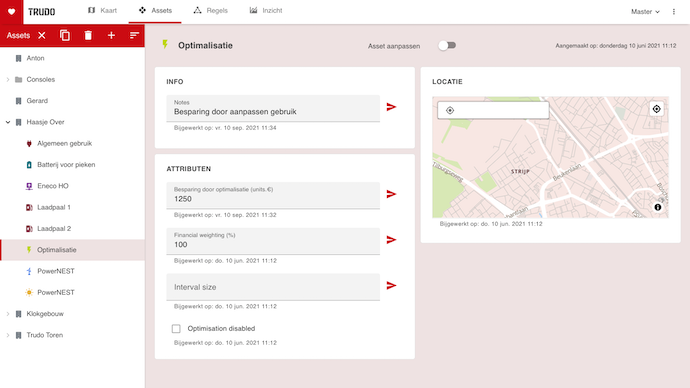Screen dimensions: 690x388
Task: Open the Regels tab
Action: 210,11
